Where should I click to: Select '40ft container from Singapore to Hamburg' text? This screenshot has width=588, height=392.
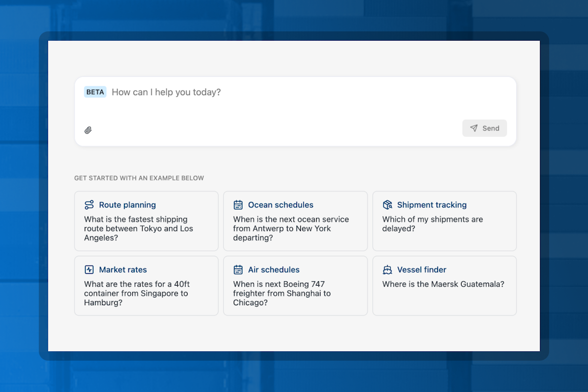tap(136, 293)
